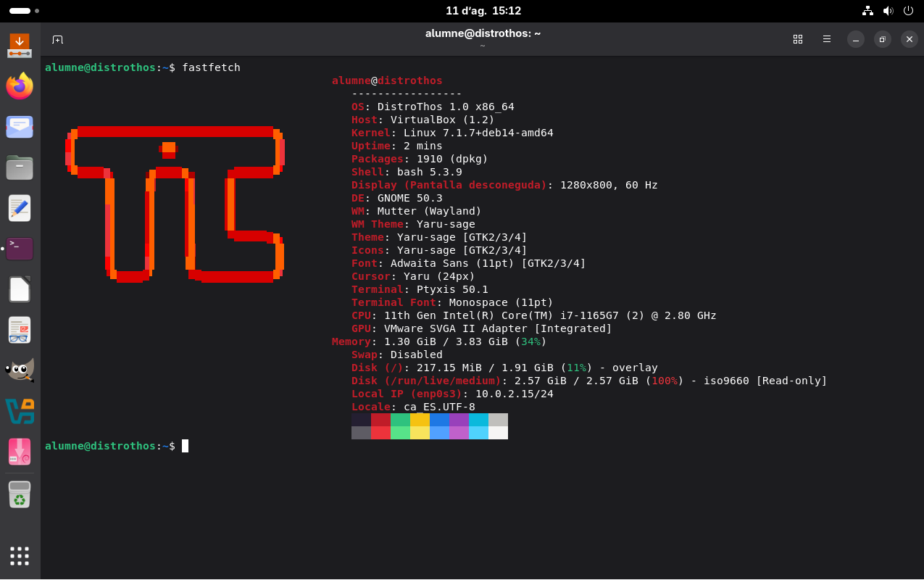The height and width of the screenshot is (580, 924).
Task: Open the pink Debian package installer icon
Action: click(x=20, y=452)
